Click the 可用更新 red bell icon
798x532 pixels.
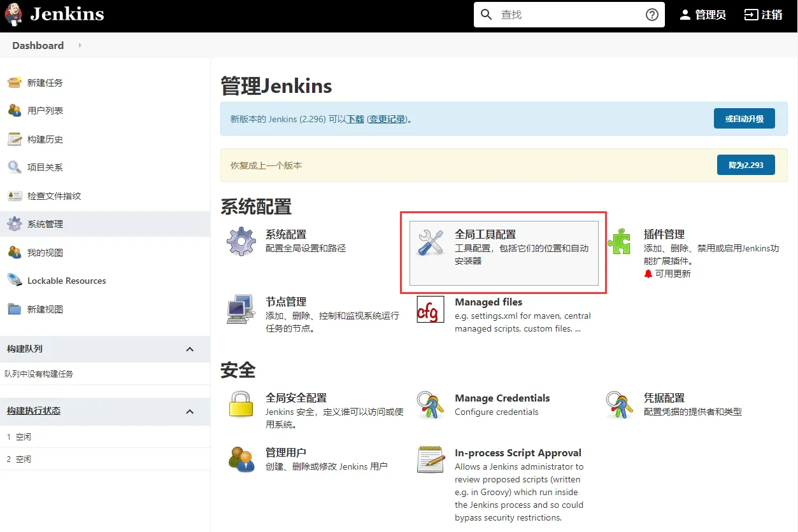(x=648, y=274)
